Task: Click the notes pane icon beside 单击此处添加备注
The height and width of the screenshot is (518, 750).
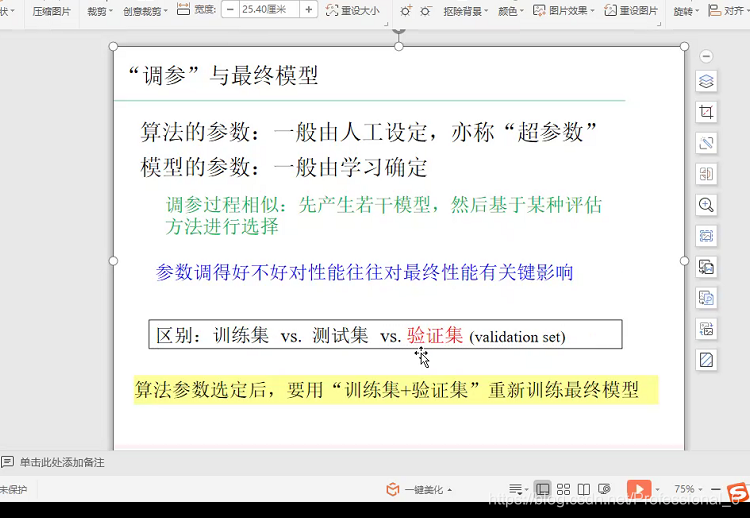Action: click(x=7, y=462)
